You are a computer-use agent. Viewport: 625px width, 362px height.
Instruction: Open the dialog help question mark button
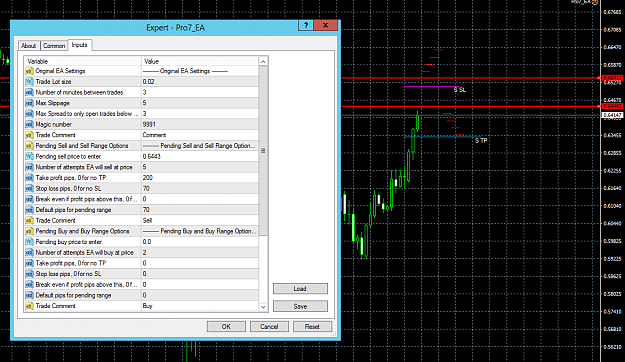click(x=306, y=26)
